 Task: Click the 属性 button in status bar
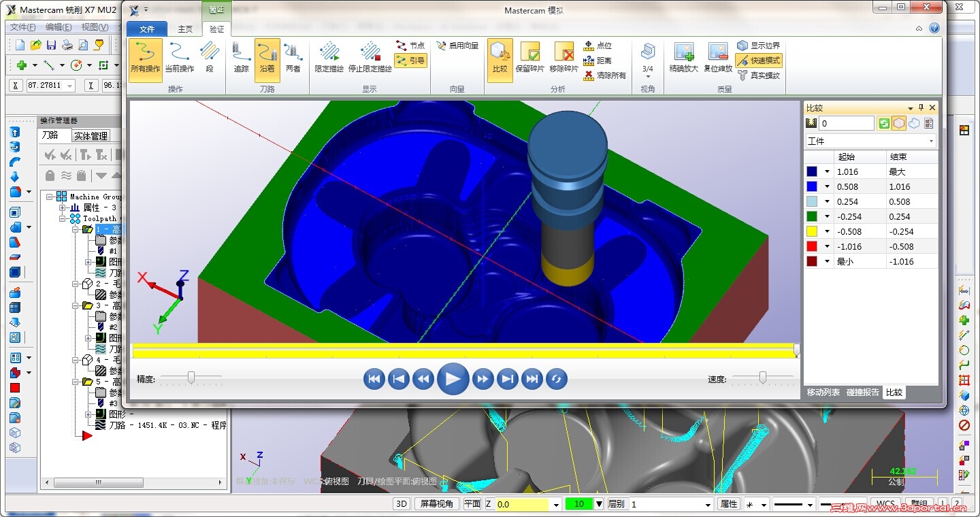click(x=729, y=504)
